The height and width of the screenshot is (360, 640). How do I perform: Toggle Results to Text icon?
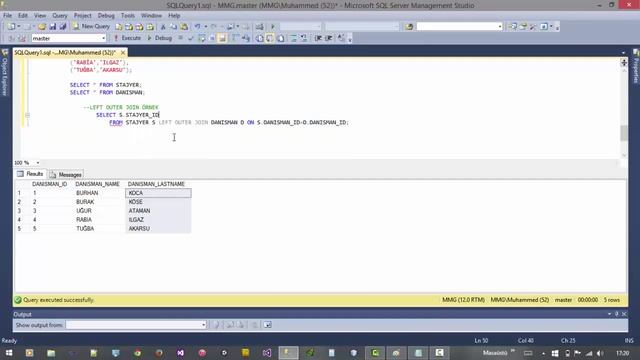coord(260,38)
